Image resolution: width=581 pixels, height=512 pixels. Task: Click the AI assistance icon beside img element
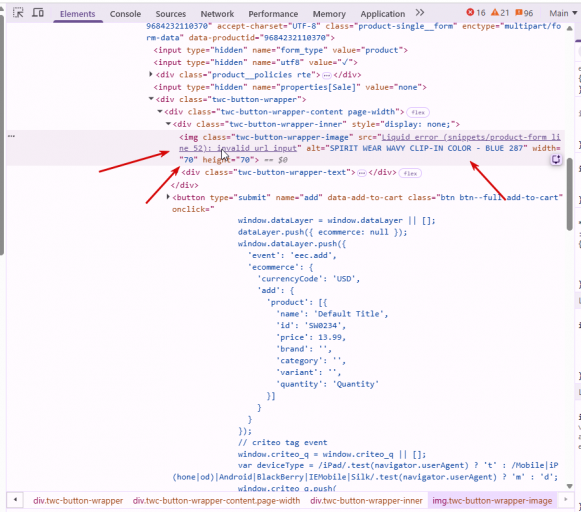click(555, 160)
